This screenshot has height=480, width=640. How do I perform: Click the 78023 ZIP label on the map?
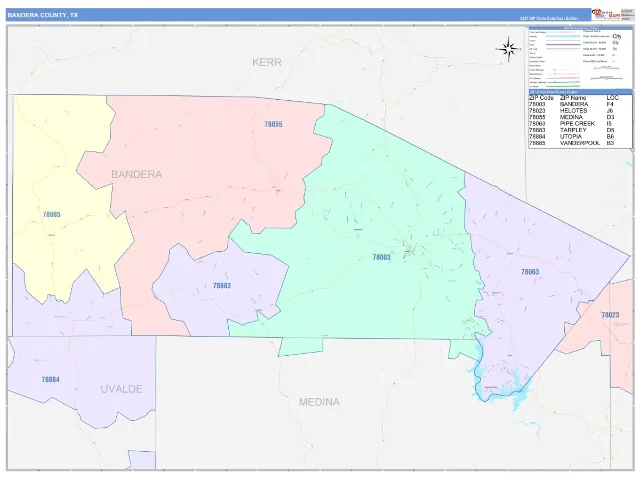click(610, 315)
